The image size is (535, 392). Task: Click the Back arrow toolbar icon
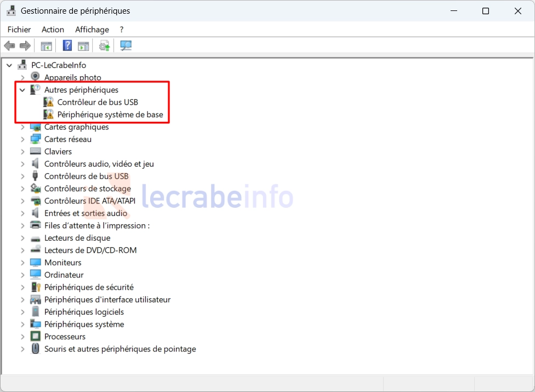coord(9,46)
